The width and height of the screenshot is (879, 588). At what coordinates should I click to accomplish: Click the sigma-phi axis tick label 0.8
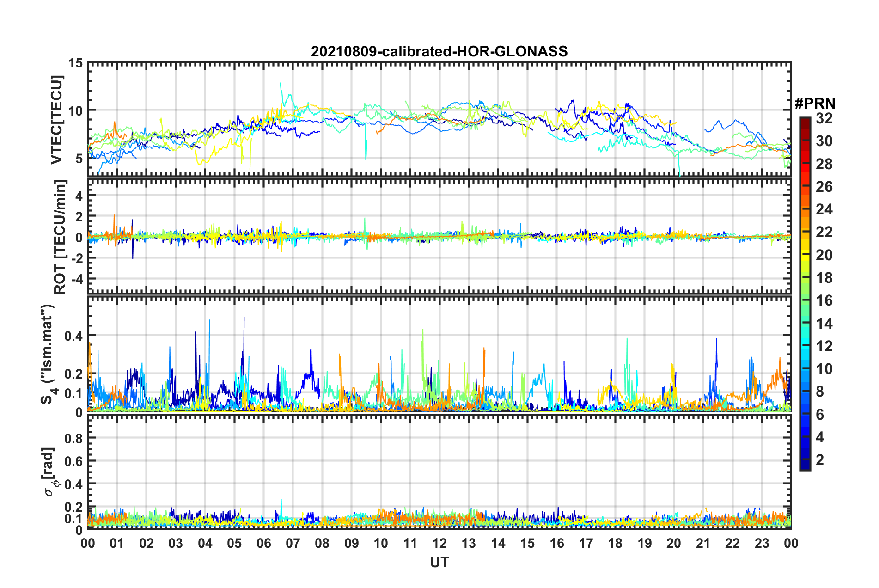coord(74,438)
